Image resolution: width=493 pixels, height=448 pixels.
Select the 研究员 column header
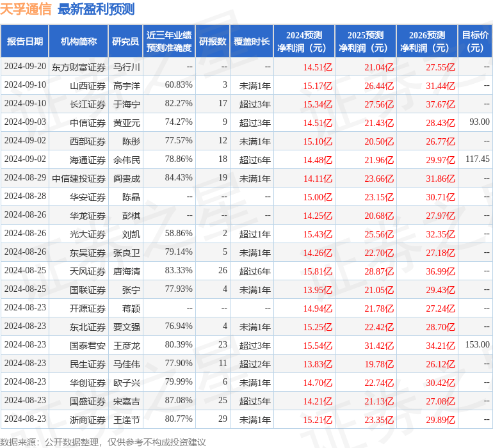click(125, 42)
